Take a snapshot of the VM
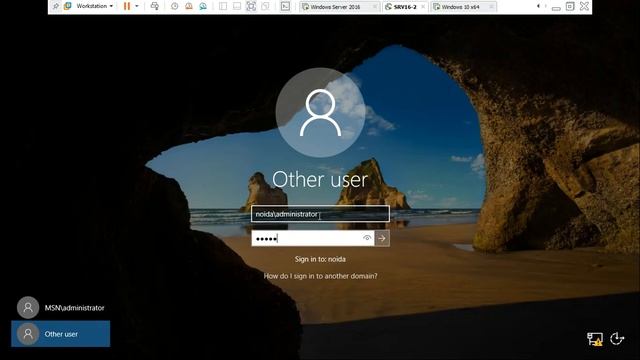This screenshot has height=360, width=640. (x=174, y=6)
